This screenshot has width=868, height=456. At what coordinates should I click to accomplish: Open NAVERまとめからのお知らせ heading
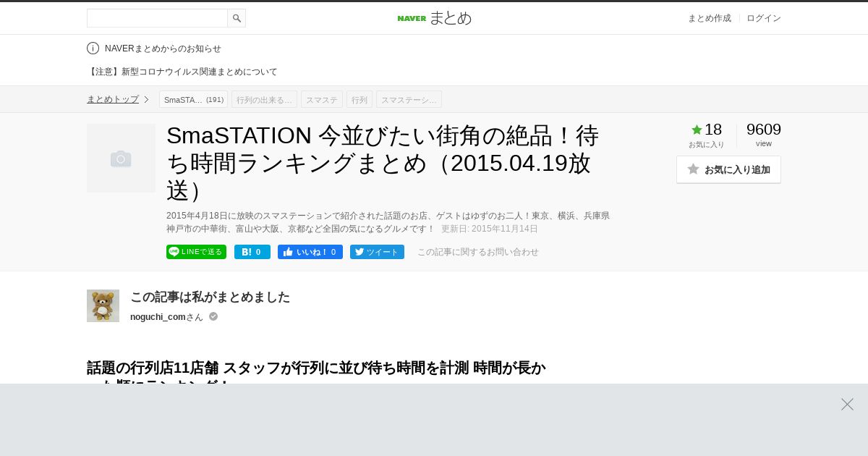[163, 48]
